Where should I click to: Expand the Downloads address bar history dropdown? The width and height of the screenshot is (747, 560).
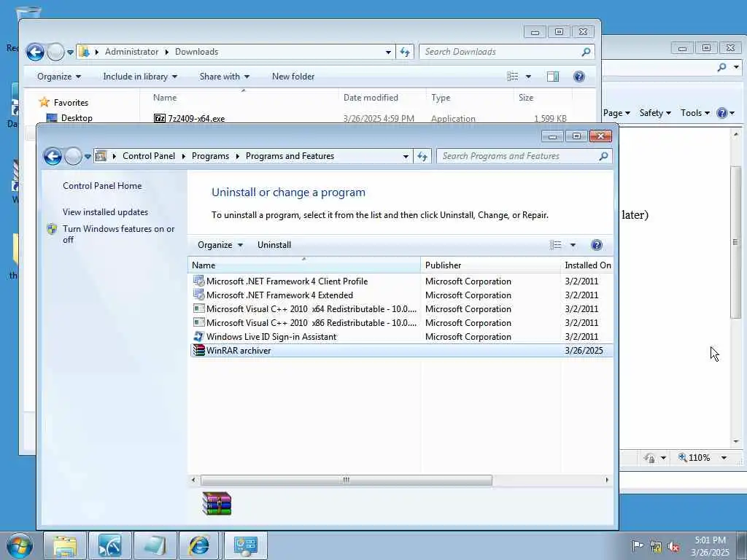[388, 52]
